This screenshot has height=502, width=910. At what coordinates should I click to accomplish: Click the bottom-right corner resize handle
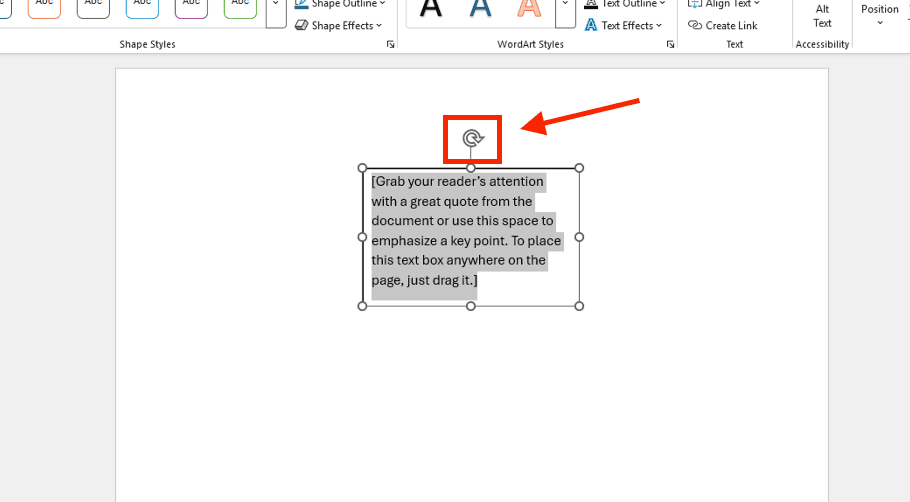pos(579,306)
